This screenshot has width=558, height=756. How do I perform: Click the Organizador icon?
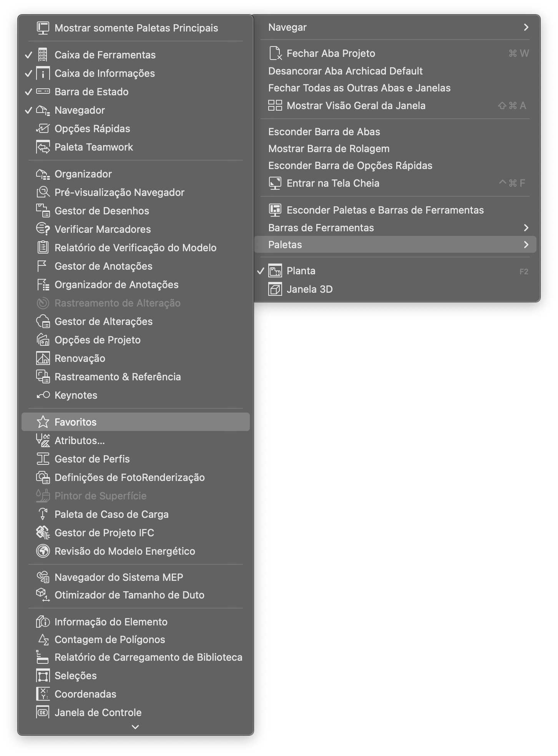click(43, 174)
